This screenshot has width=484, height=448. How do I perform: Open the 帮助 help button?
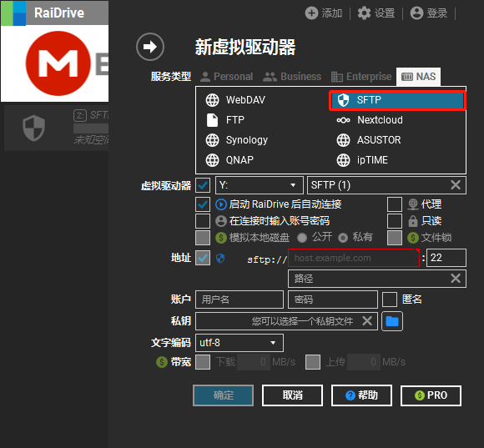362,395
